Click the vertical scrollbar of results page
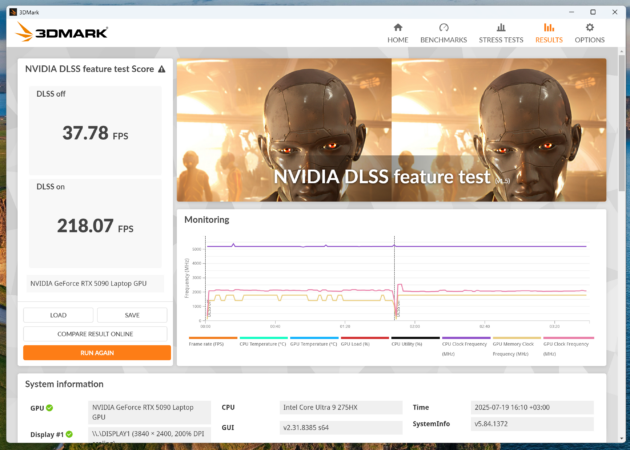630x450 pixels. (x=622, y=121)
